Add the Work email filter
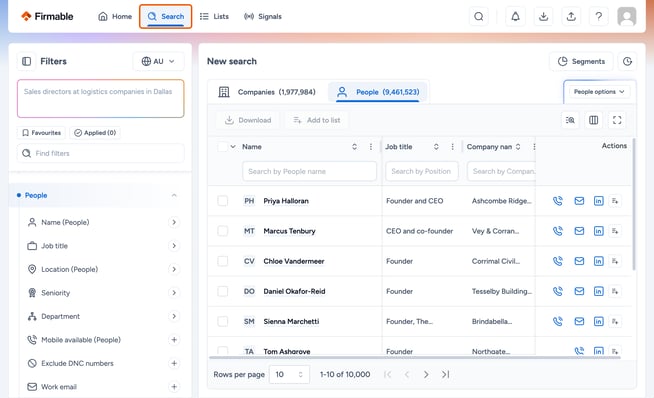Image resolution: width=654 pixels, height=398 pixels. 174,387
